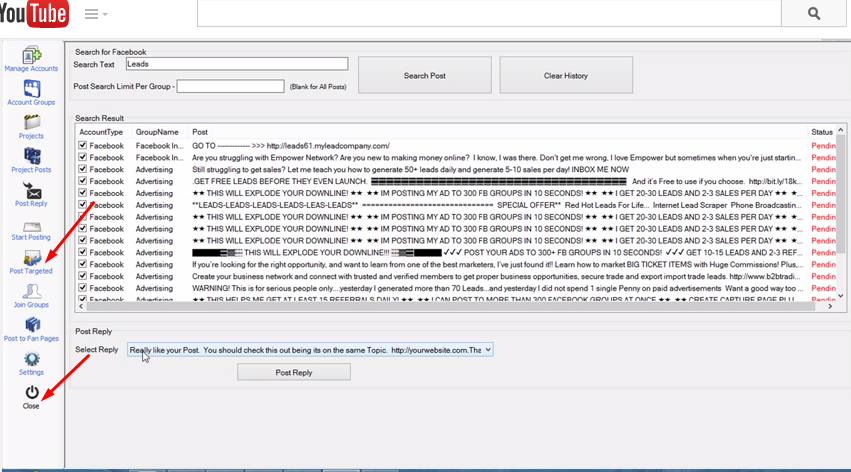Click the results vertical scrollbar up arrow
The width and height of the screenshot is (851, 472).
click(x=841, y=130)
